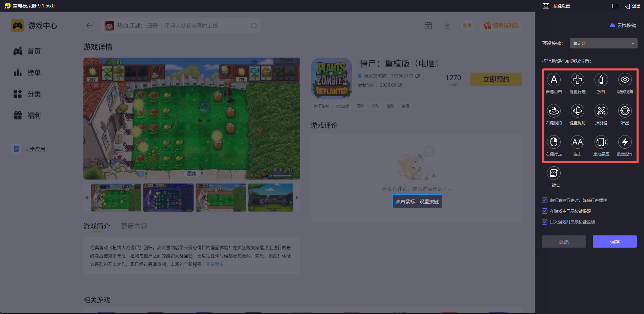Select the 重力感应 gravity sensor icon

(x=601, y=142)
